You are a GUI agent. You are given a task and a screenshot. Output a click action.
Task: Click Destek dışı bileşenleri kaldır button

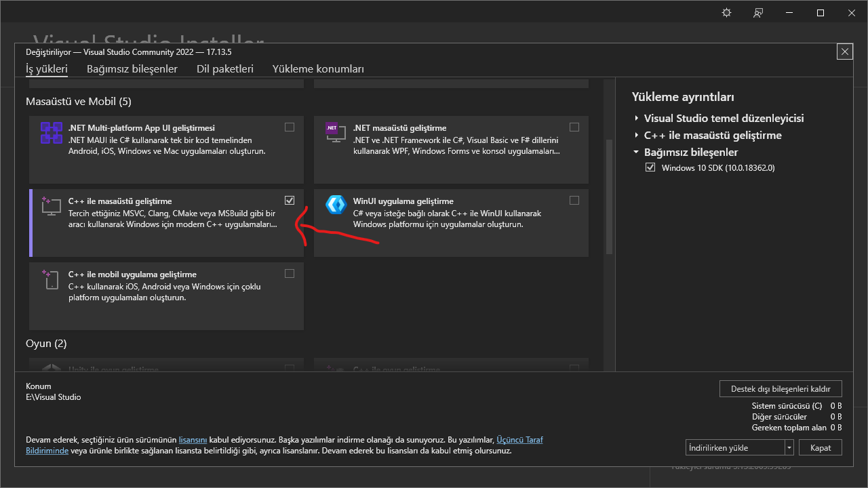[781, 389]
